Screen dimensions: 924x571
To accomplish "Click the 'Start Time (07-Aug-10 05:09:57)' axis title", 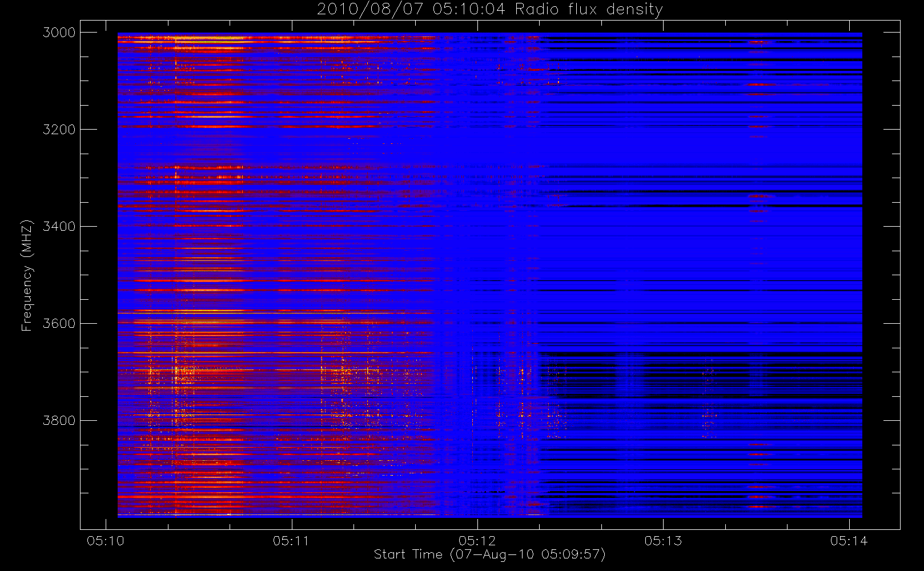I will [x=489, y=554].
